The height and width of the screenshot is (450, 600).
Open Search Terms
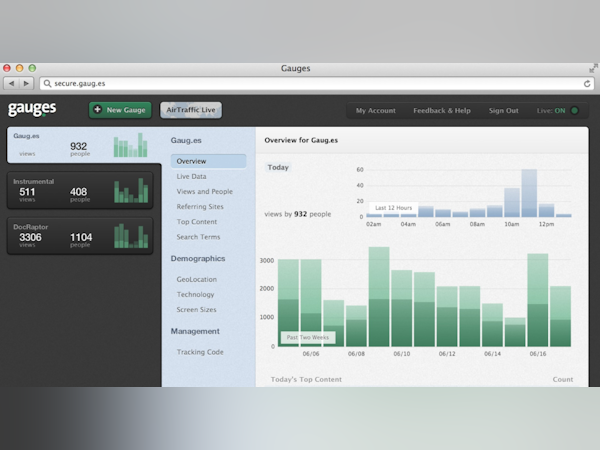(198, 237)
